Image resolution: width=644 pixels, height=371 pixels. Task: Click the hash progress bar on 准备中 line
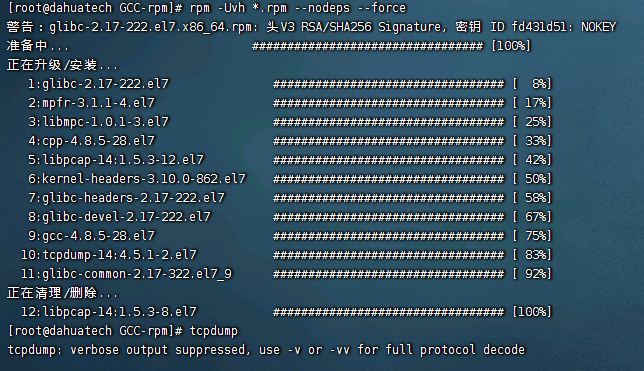tap(368, 46)
